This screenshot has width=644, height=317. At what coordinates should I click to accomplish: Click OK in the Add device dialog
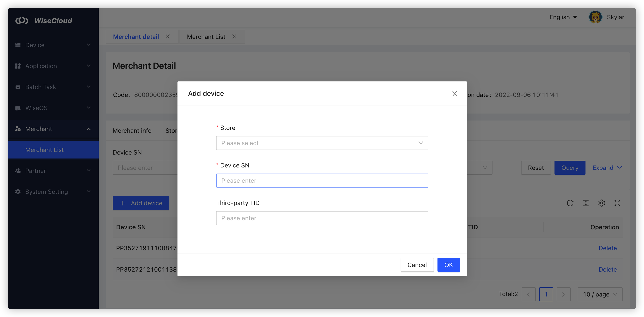(448, 265)
